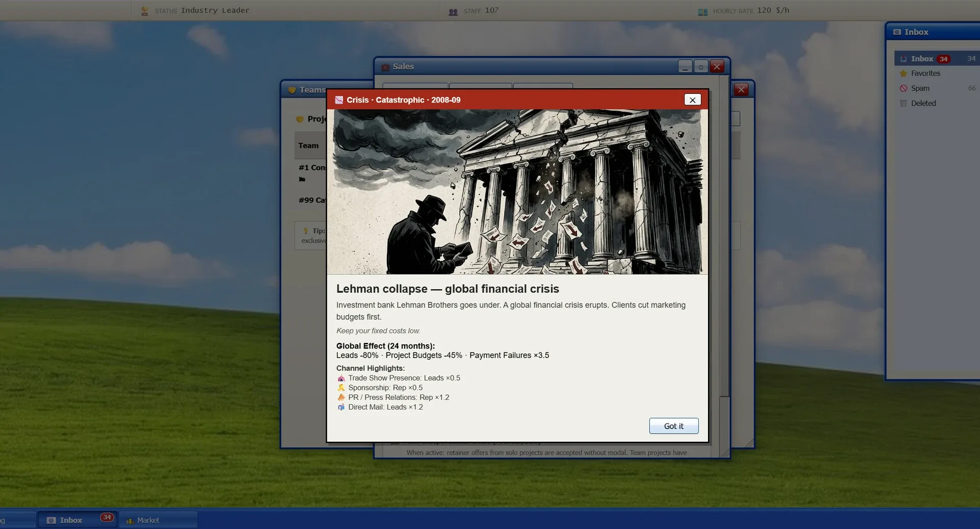The height and width of the screenshot is (529, 980).
Task: Click the Deleted trash icon
Action: pyautogui.click(x=903, y=103)
